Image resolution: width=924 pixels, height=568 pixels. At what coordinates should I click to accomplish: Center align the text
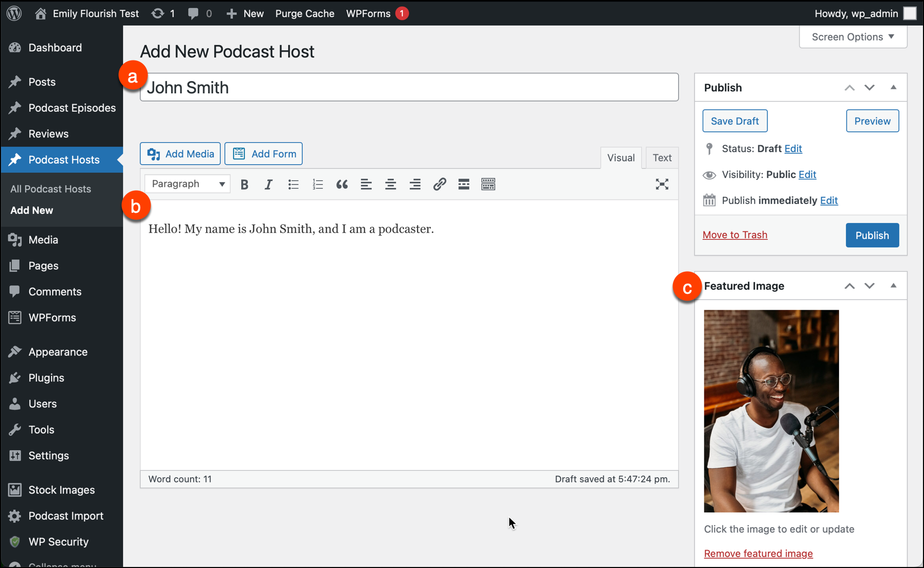(390, 185)
